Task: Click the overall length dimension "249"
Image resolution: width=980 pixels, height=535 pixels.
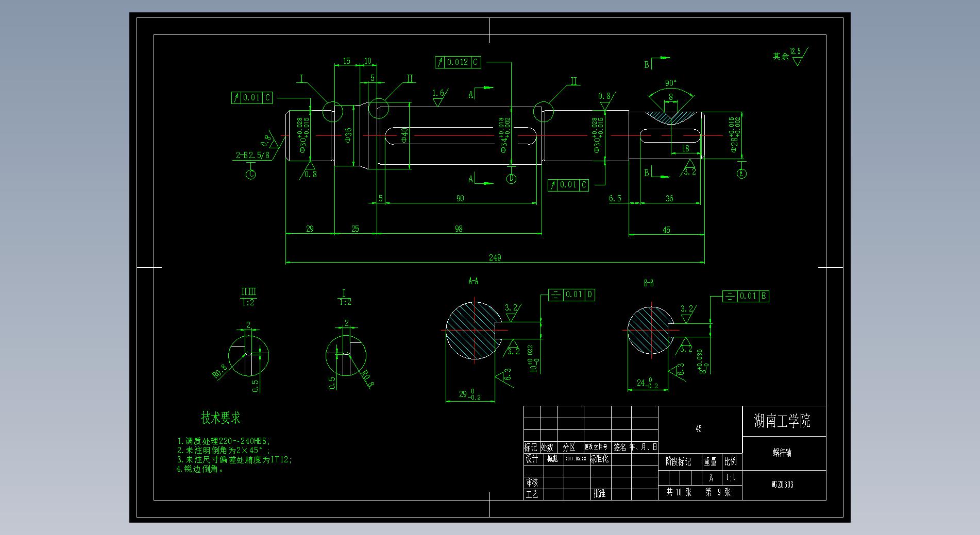Action: (x=495, y=257)
